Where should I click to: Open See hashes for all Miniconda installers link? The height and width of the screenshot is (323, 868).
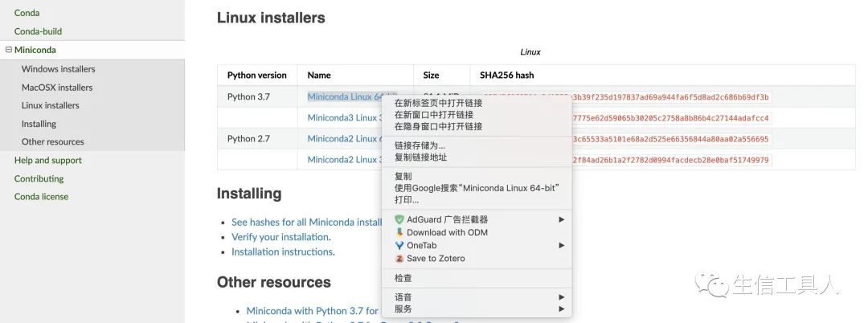(307, 223)
